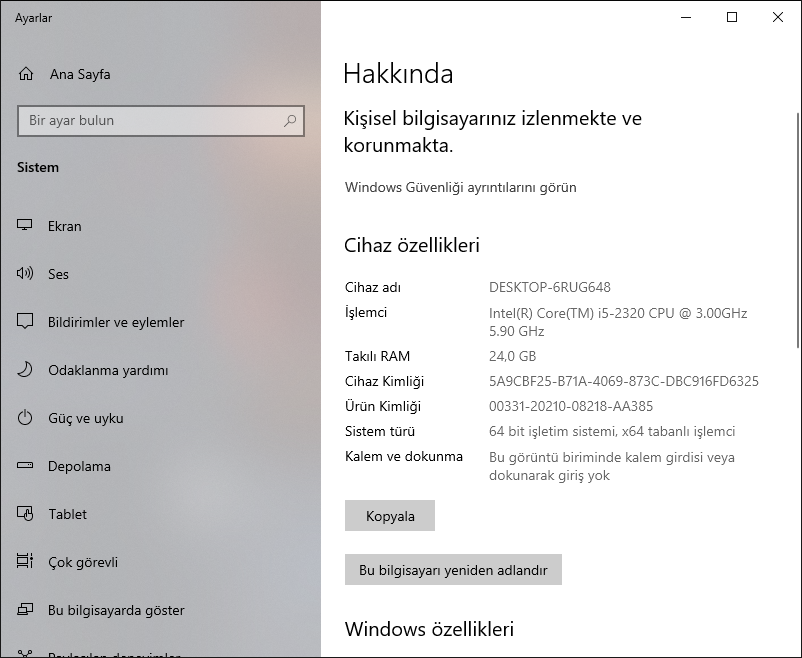Click the Ekran monitor icon
Image resolution: width=802 pixels, height=658 pixels.
pos(25,225)
